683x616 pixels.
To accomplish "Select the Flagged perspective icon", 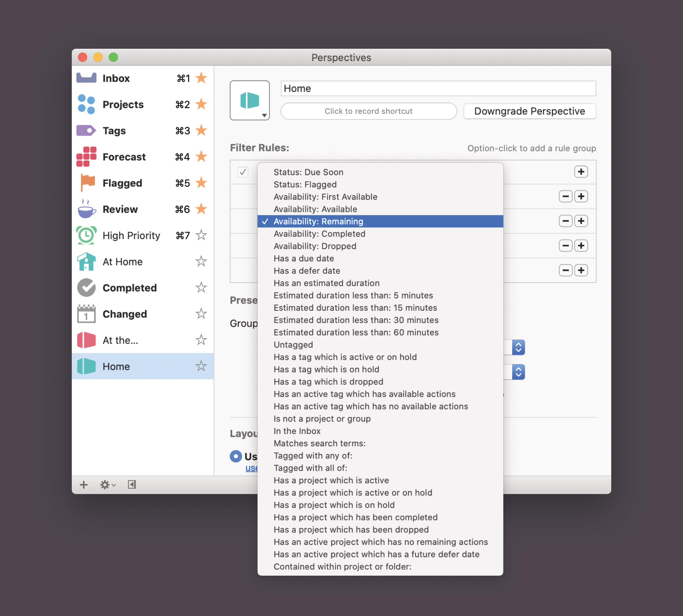I will (x=86, y=183).
